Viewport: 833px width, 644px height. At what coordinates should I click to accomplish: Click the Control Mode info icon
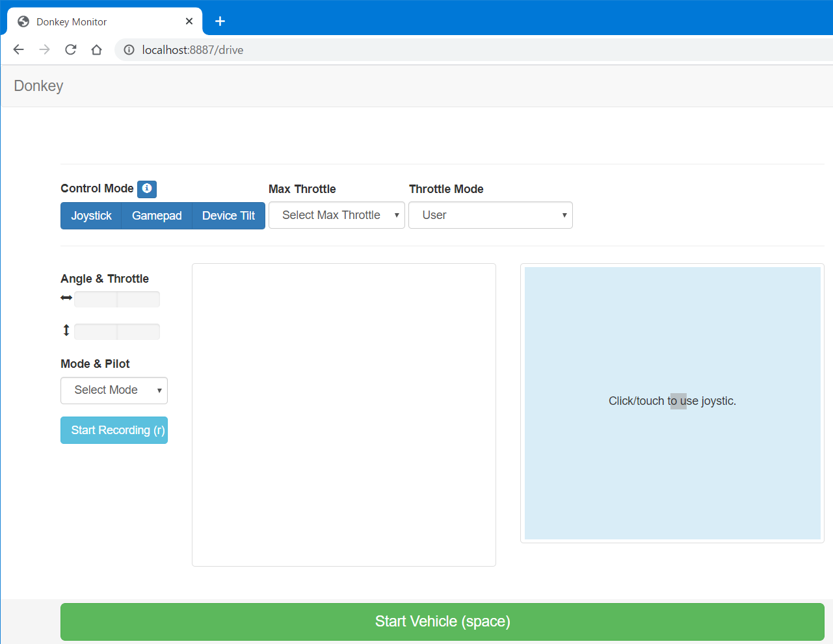coord(147,188)
